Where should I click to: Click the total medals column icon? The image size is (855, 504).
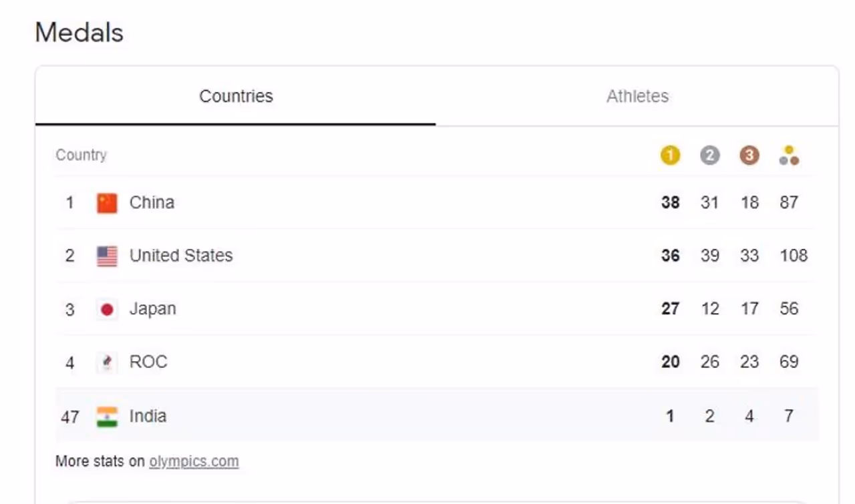pyautogui.click(x=789, y=156)
